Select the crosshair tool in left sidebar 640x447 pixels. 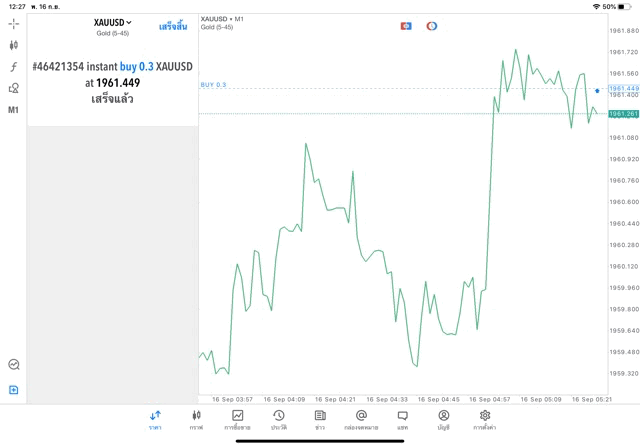tap(13, 24)
